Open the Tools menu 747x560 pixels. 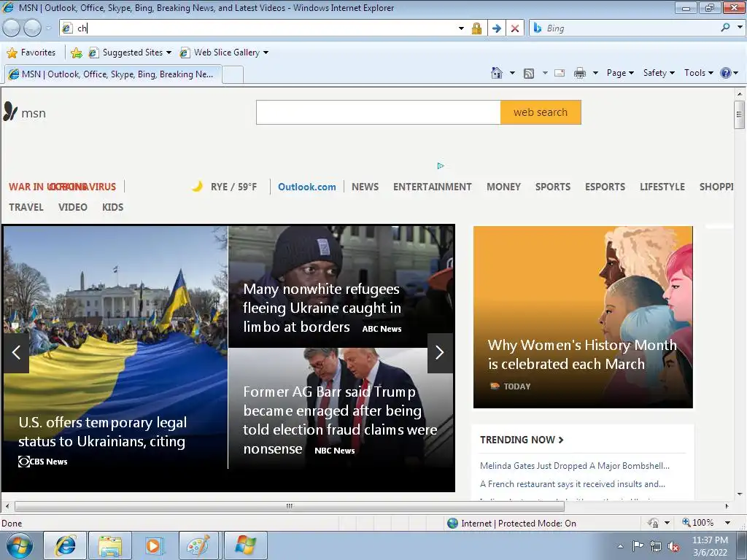coord(699,73)
